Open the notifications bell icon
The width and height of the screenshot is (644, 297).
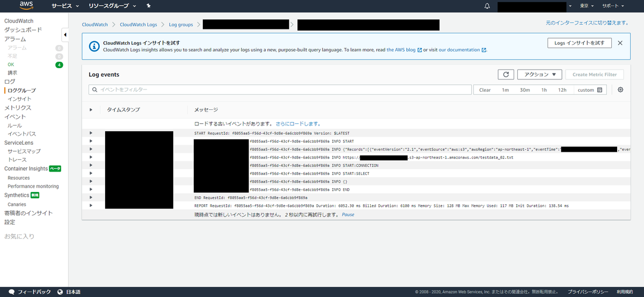[487, 6]
